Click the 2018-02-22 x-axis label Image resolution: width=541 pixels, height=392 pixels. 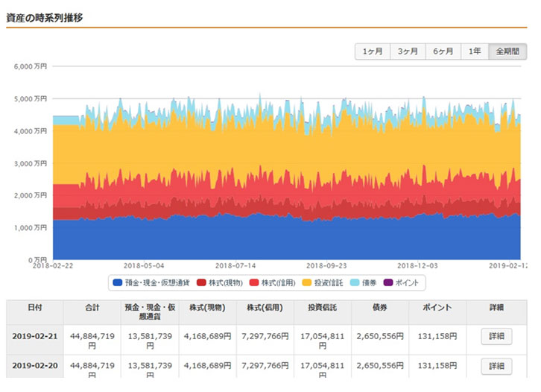click(x=53, y=266)
